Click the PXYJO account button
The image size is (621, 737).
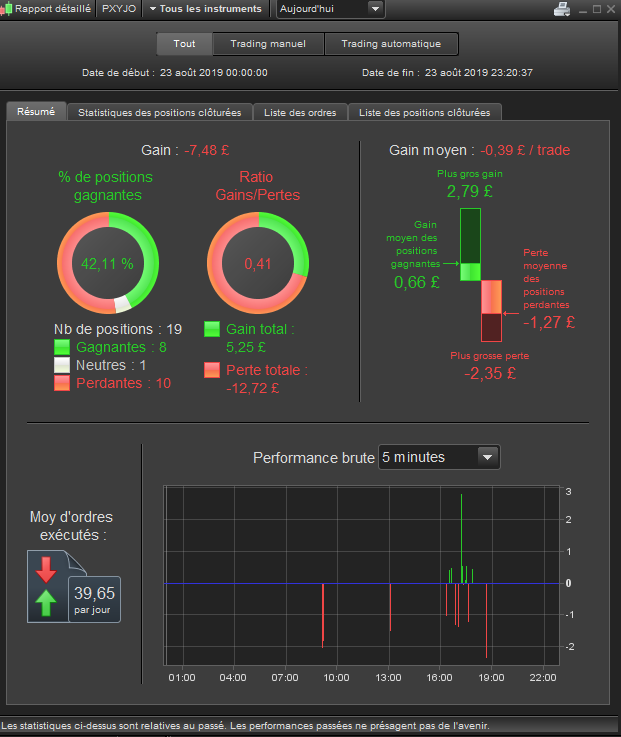click(x=119, y=9)
